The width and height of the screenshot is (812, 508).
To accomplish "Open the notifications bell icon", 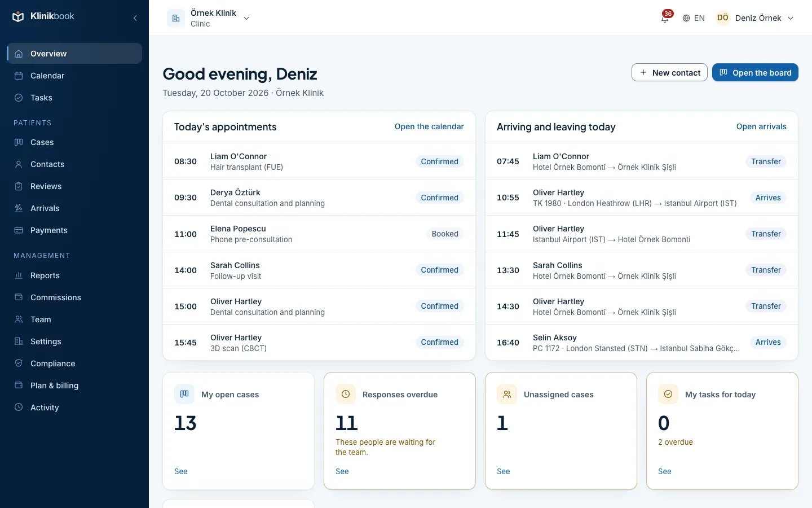I will coord(665,18).
